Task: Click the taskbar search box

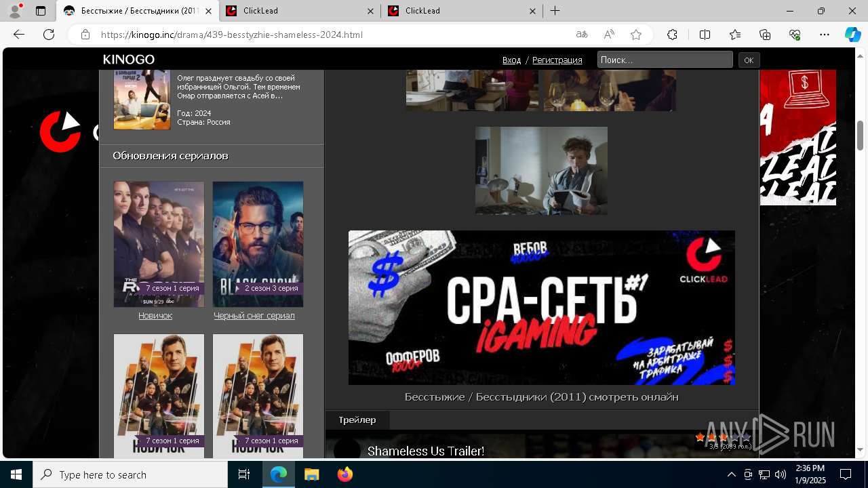Action: point(130,474)
